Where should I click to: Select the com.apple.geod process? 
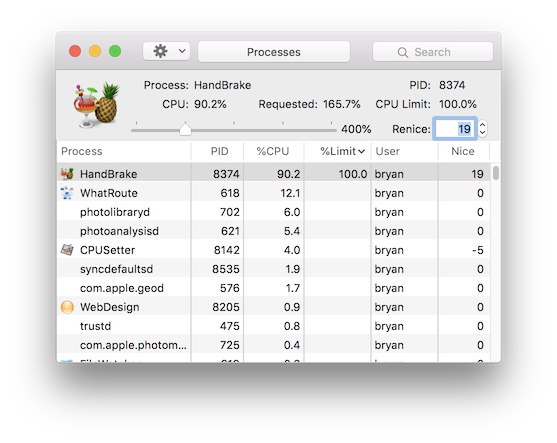pyautogui.click(x=122, y=288)
